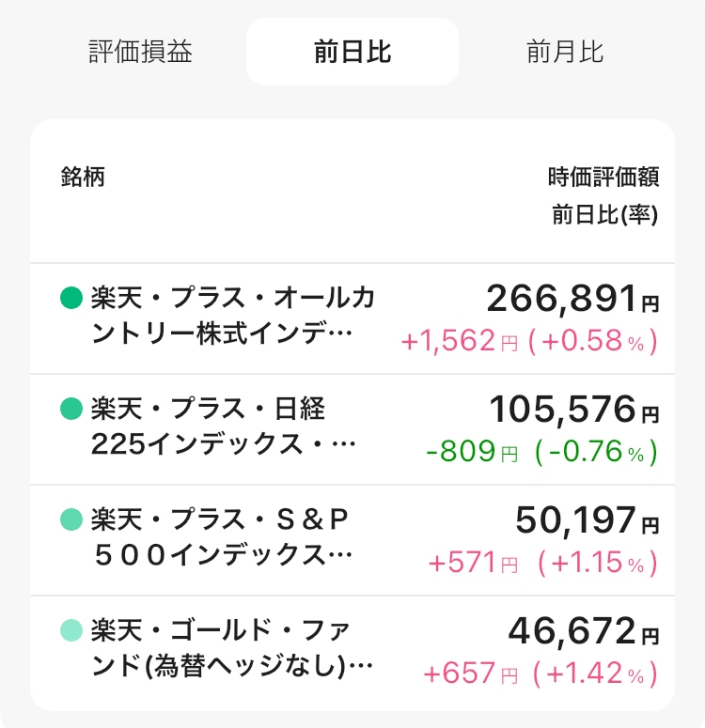Click the +657円 (+1.42%) daily change

[x=540, y=674]
